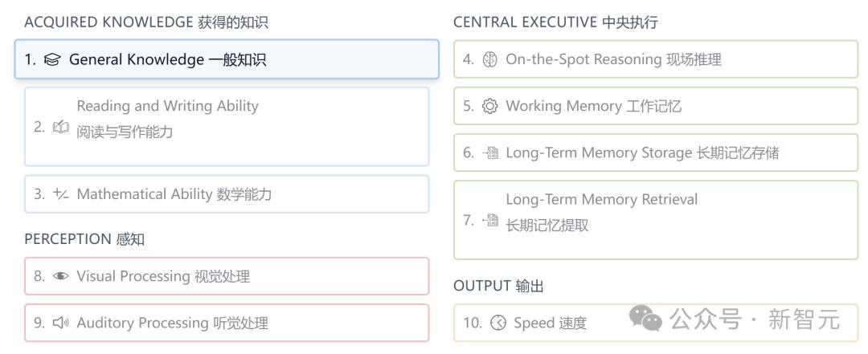Click the CENTRAL EXECUTIVE section heading
868x354 pixels.
(556, 22)
